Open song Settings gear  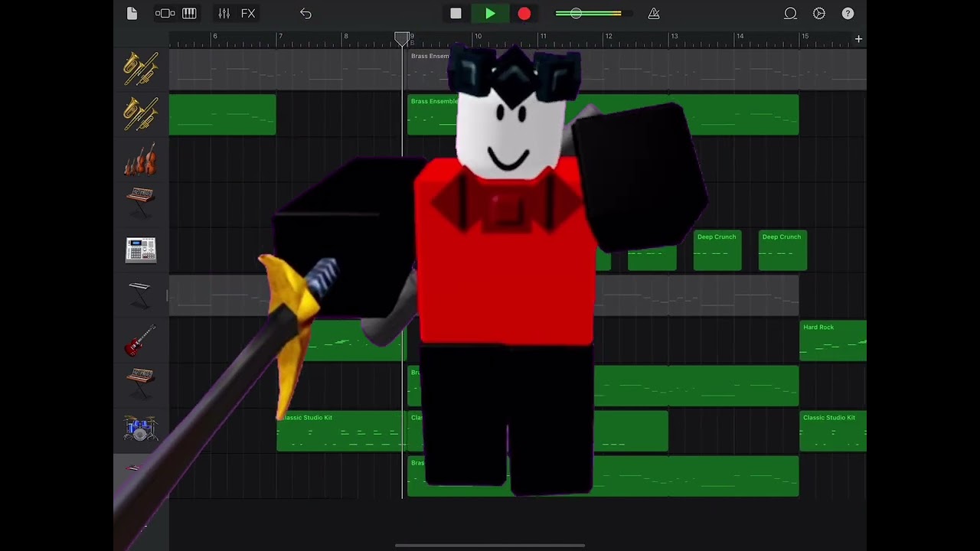coord(819,14)
